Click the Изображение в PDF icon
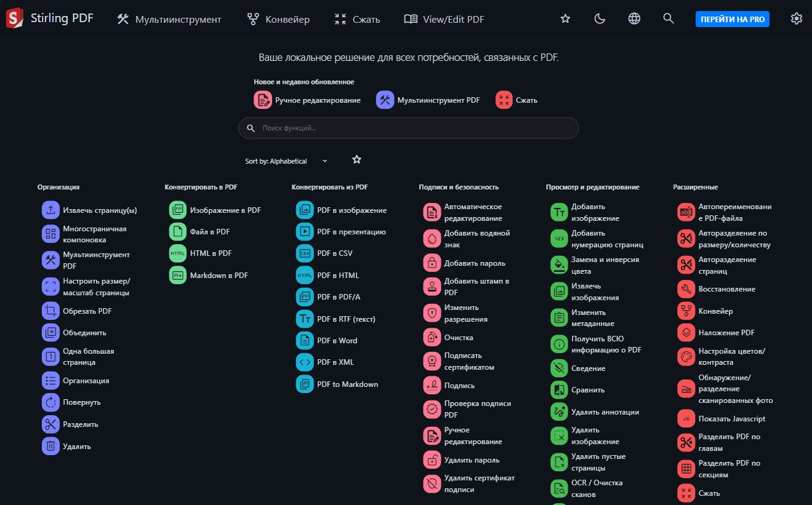The height and width of the screenshot is (505, 812). 178,210
